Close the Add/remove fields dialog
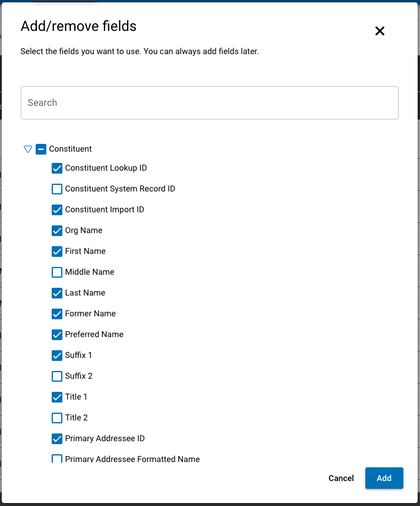The width and height of the screenshot is (420, 506). pyautogui.click(x=380, y=31)
